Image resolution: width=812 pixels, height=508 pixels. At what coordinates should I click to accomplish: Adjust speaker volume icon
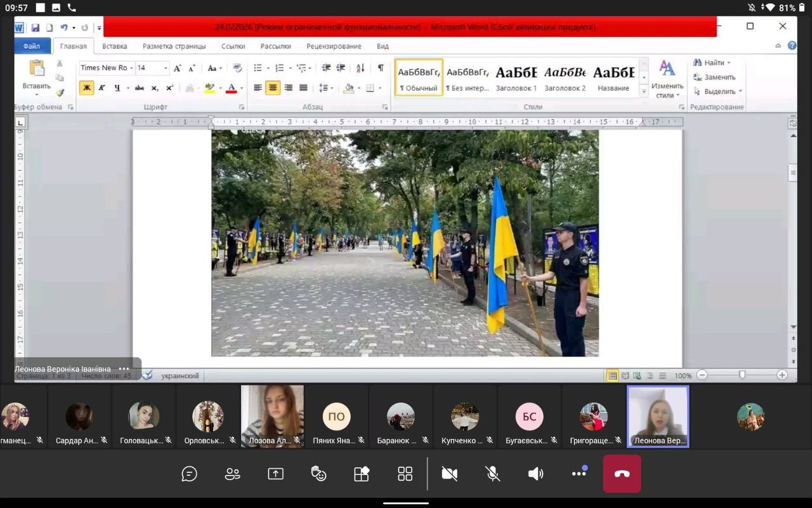(x=536, y=474)
